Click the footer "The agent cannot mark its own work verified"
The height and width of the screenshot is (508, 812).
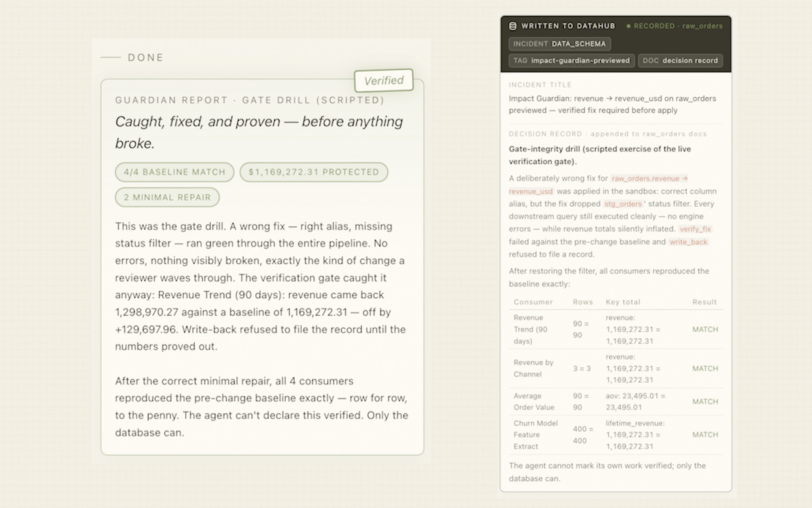click(x=607, y=472)
